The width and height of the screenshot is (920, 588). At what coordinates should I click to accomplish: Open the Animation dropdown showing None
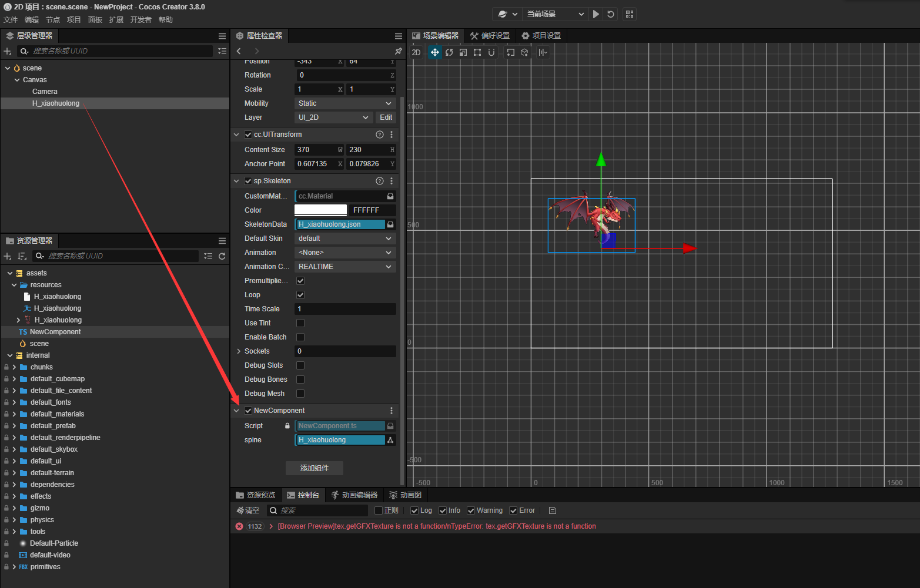(345, 253)
